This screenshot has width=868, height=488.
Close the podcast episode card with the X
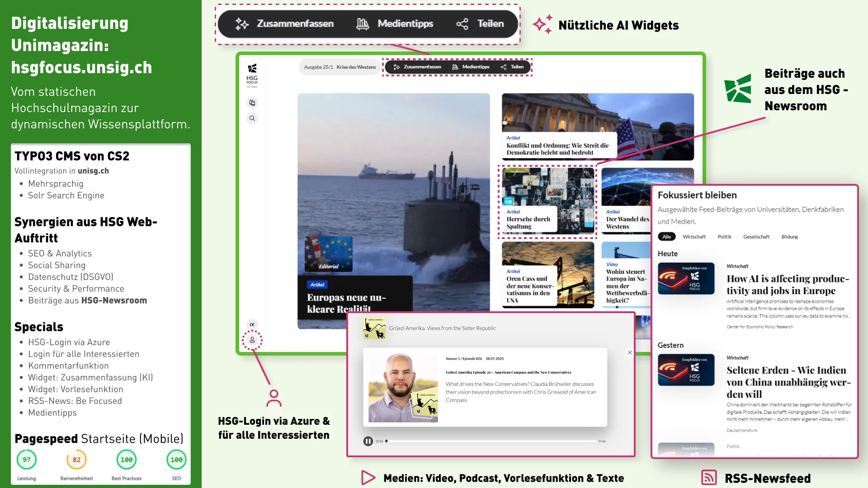click(x=630, y=352)
